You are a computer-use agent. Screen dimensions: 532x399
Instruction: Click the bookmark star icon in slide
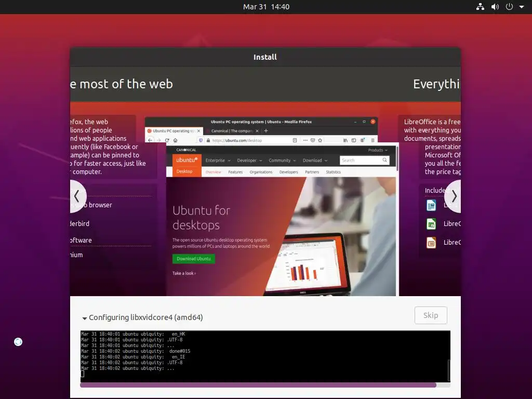click(x=320, y=140)
